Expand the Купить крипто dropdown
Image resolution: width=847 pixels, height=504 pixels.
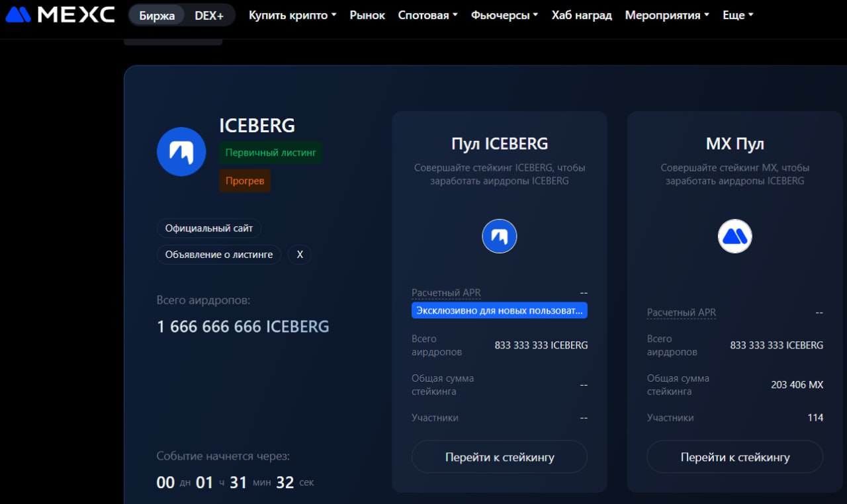[292, 15]
